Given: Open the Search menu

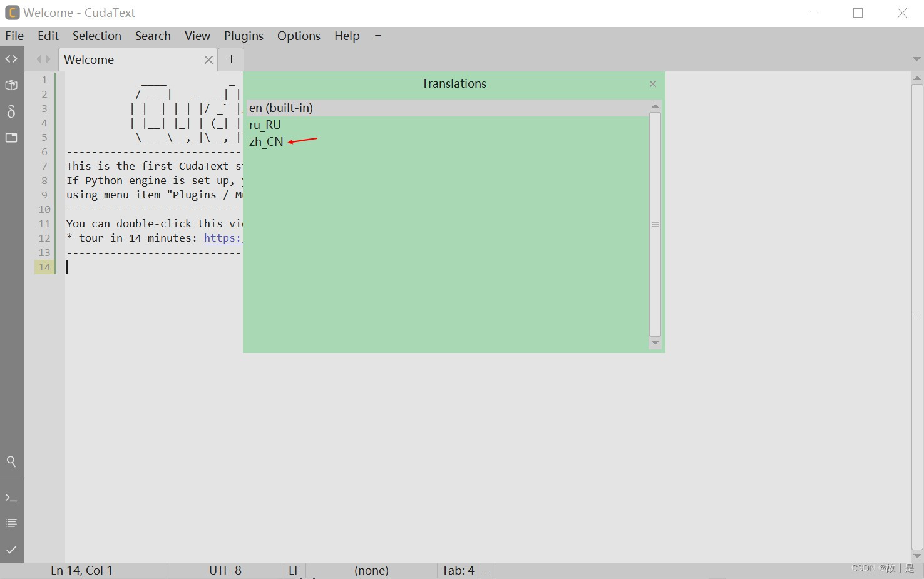Looking at the screenshot, I should click(153, 36).
